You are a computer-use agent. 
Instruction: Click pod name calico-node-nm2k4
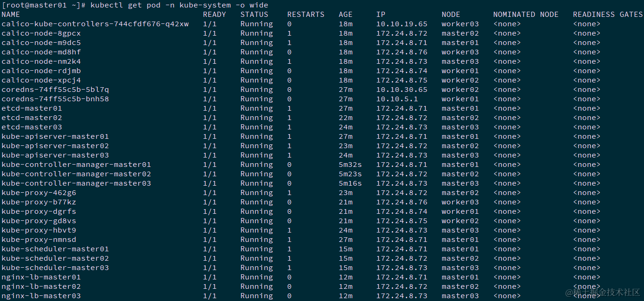point(41,61)
